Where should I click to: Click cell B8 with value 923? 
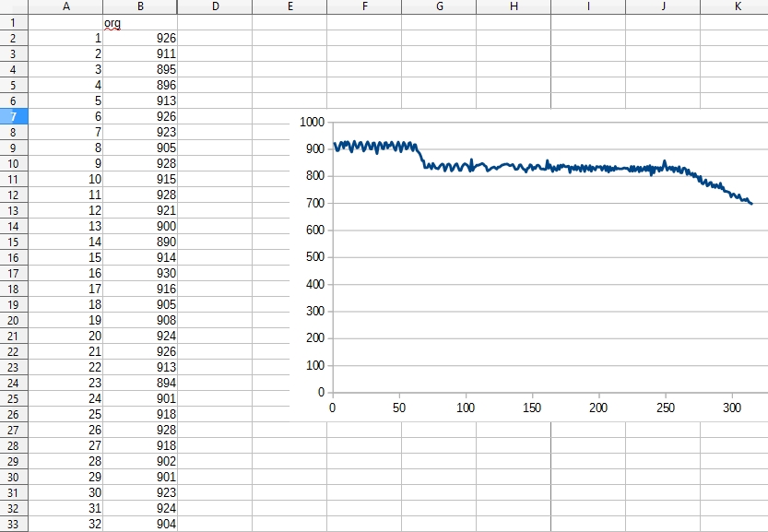[140, 132]
